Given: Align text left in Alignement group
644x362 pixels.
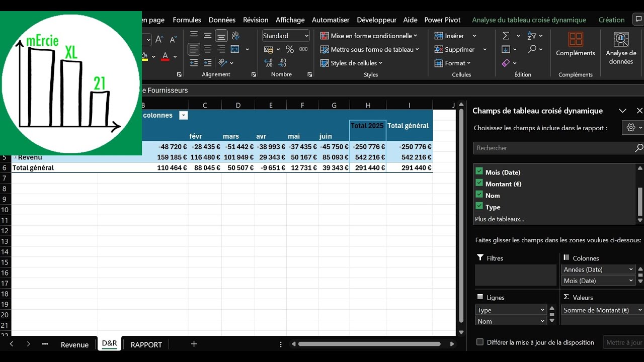Looking at the screenshot, I should (x=194, y=49).
